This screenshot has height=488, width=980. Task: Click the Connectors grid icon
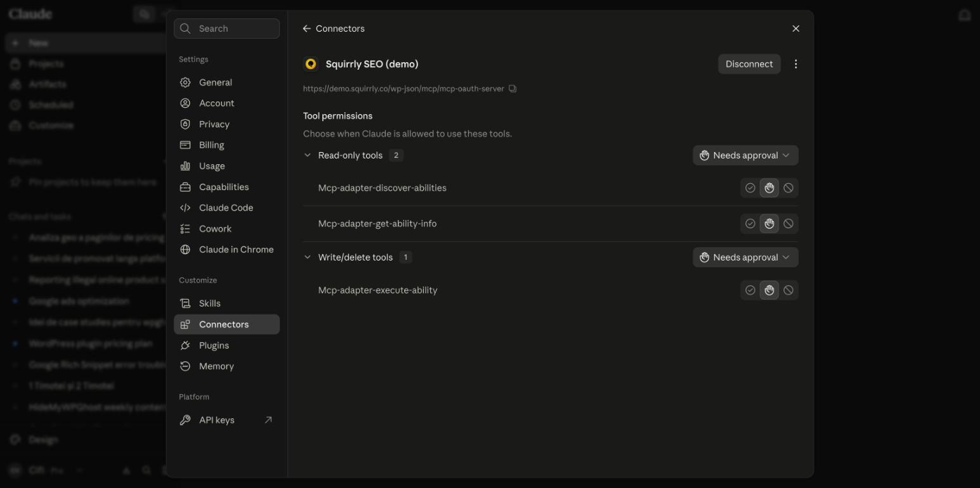click(x=185, y=324)
